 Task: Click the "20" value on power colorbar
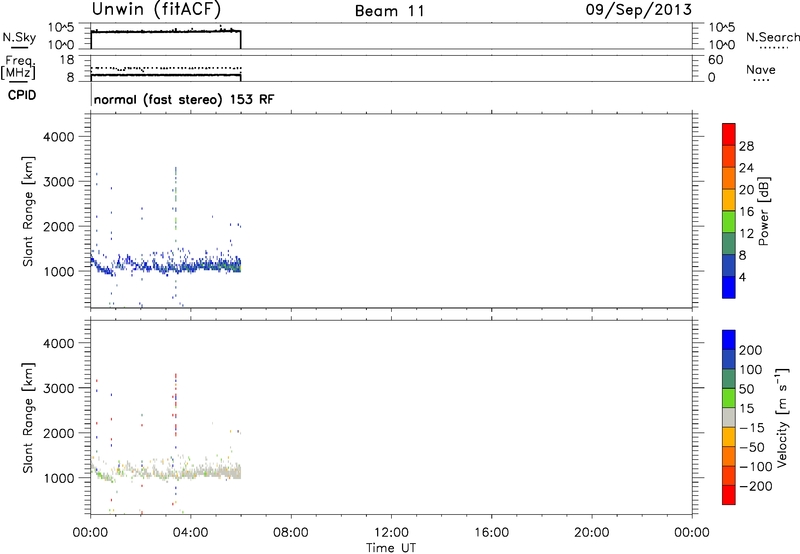(x=746, y=190)
